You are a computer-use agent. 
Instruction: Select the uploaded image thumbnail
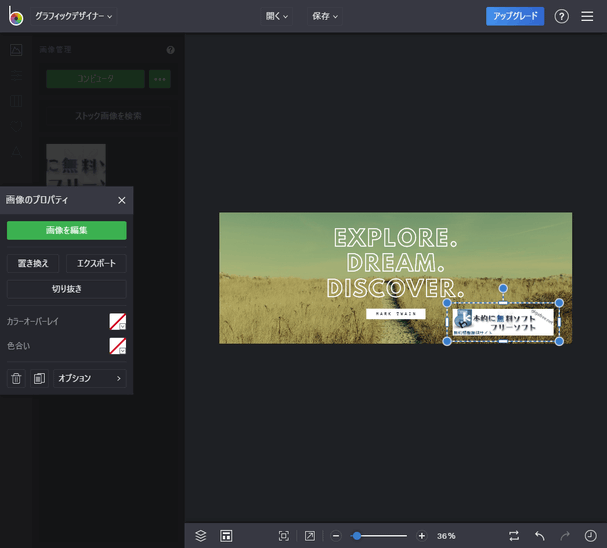click(76, 165)
